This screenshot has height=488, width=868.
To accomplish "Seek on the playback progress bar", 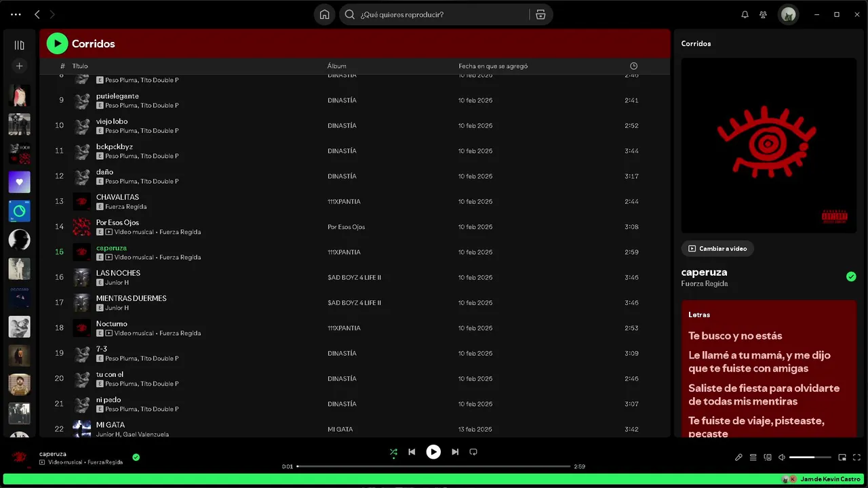I will [x=433, y=466].
